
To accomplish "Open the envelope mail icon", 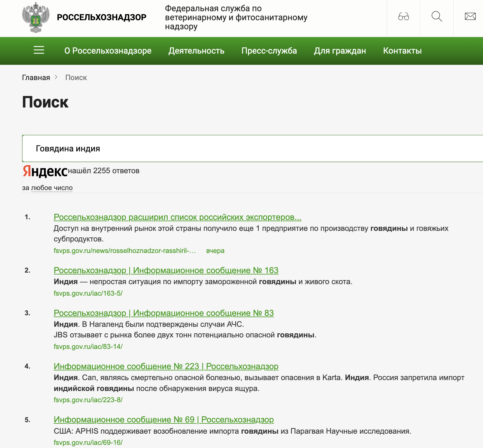I will 470,16.
